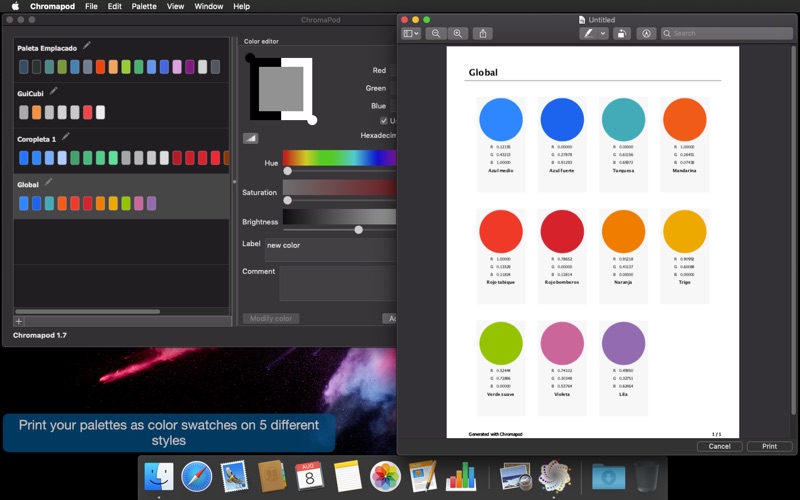Click the pencil icon beside Global palette
Screen dimensions: 800x500
pos(48,182)
